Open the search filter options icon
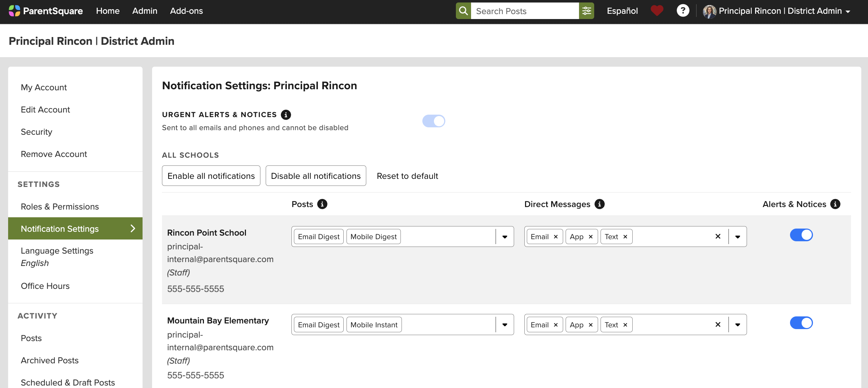Image resolution: width=868 pixels, height=388 pixels. [586, 11]
